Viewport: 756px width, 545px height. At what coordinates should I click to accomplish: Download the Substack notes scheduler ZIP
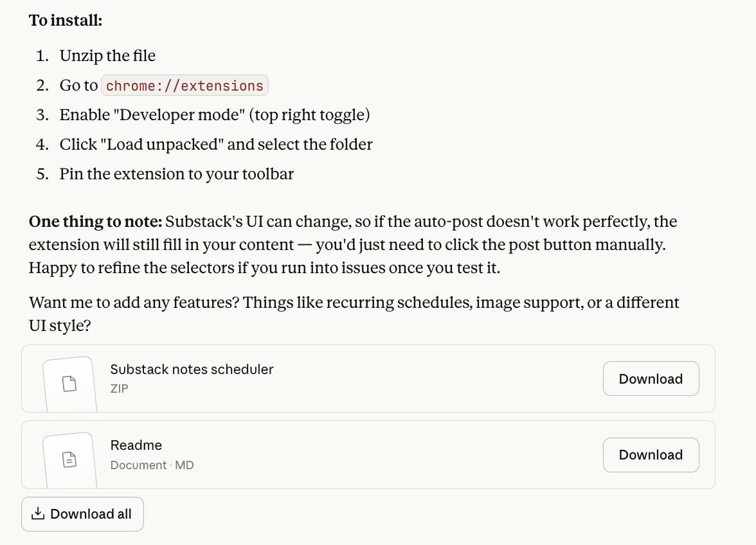(651, 379)
